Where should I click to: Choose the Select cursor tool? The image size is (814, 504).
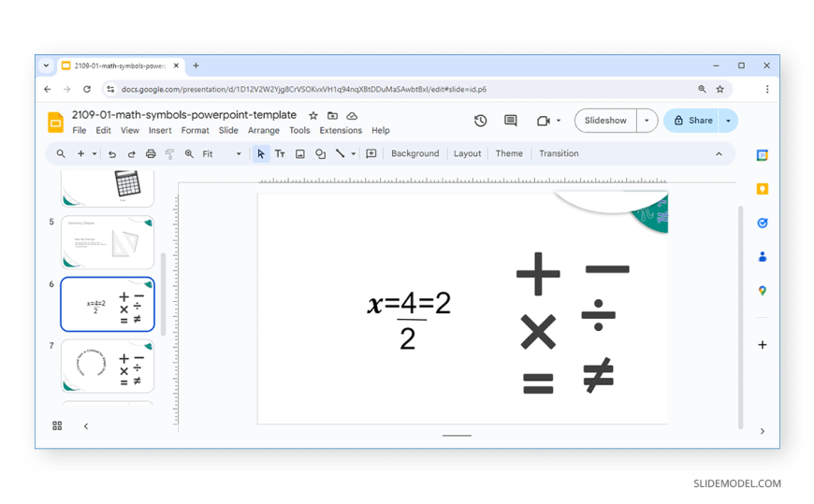pyautogui.click(x=261, y=153)
